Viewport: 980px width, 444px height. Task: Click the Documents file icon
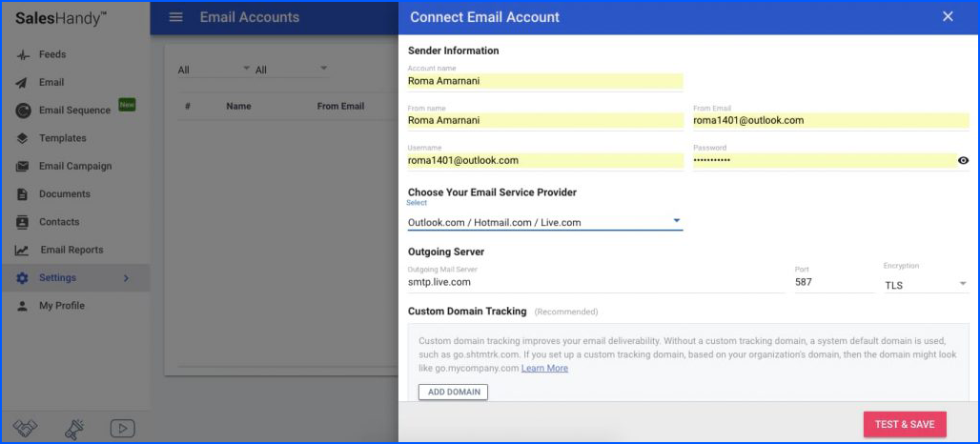pos(23,194)
